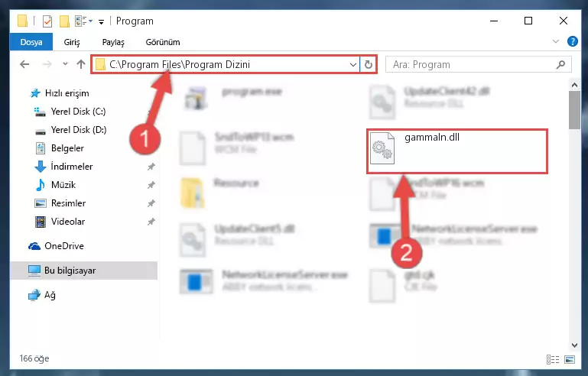Click the New Folder quick access icon
This screenshot has width=588, height=376.
64,21
